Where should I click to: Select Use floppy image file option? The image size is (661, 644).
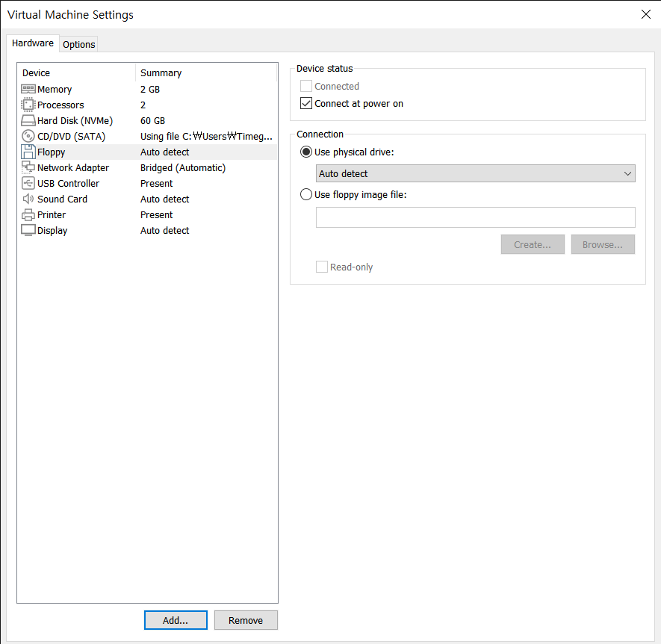click(306, 194)
